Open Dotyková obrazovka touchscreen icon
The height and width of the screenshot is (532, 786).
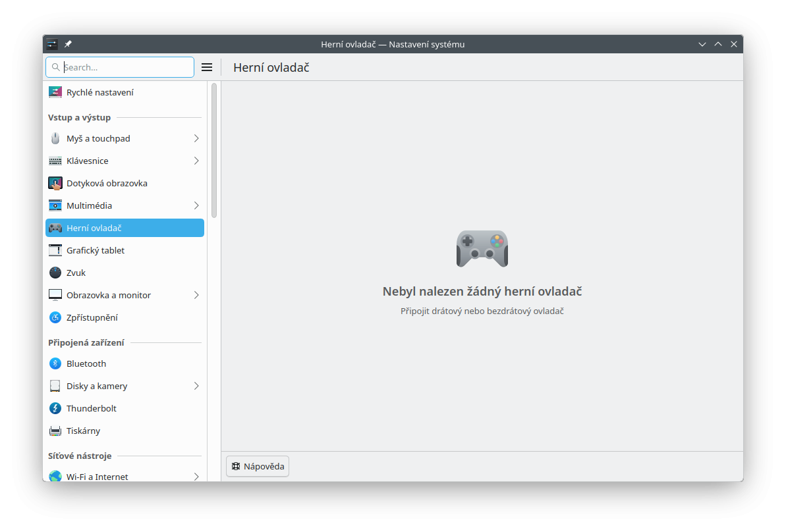(x=55, y=183)
